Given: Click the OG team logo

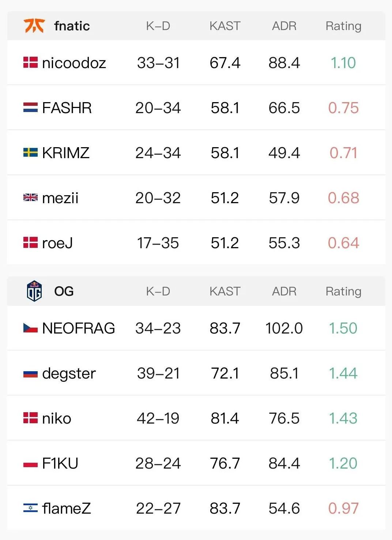Looking at the screenshot, I should pyautogui.click(x=34, y=291).
